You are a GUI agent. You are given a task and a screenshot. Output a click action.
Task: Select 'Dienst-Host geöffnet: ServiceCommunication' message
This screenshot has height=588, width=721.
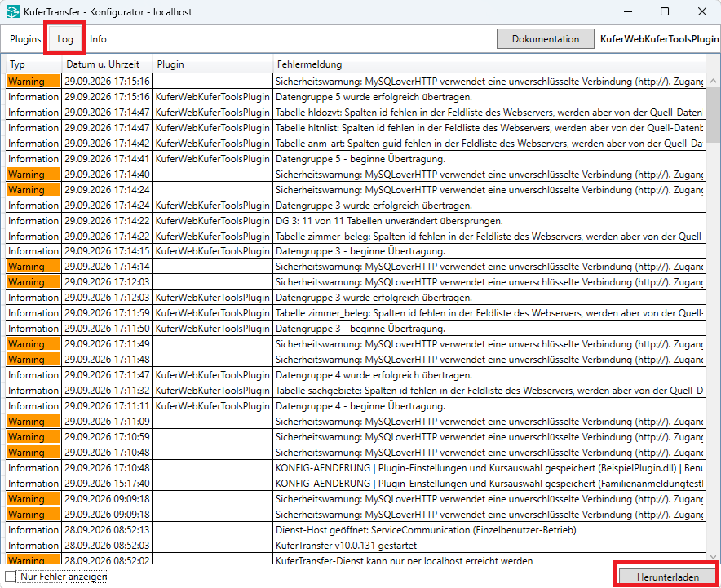489,529
